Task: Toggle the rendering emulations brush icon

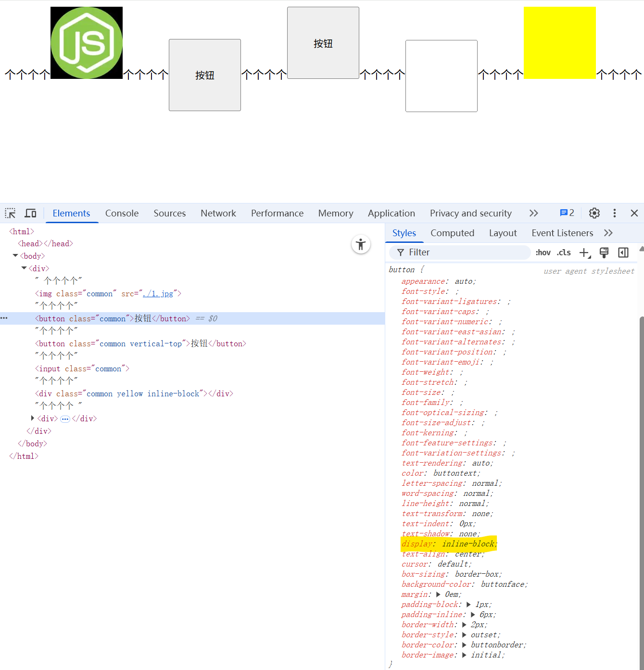Action: point(604,253)
